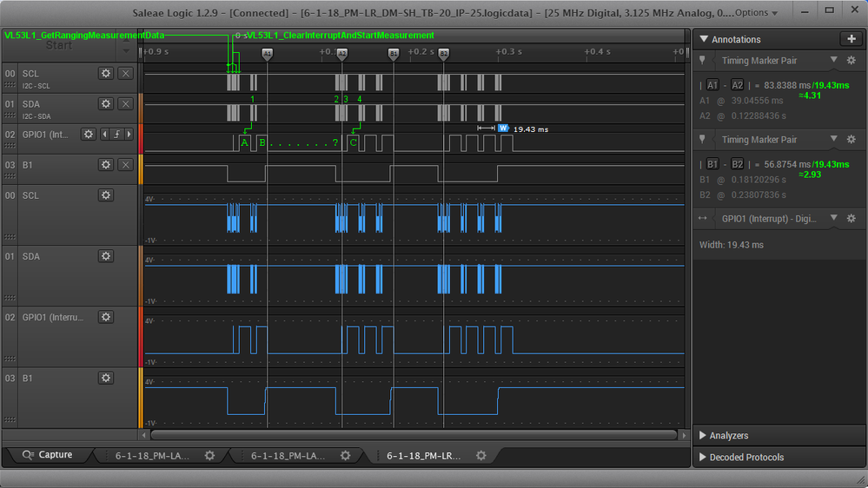868x488 pixels.
Task: Click the A2 label in annotations
Action: coord(738,85)
